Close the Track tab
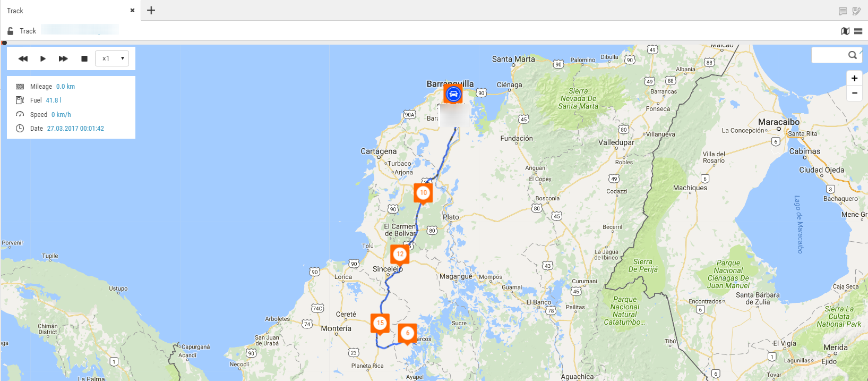Viewport: 868px width, 381px height. (132, 10)
